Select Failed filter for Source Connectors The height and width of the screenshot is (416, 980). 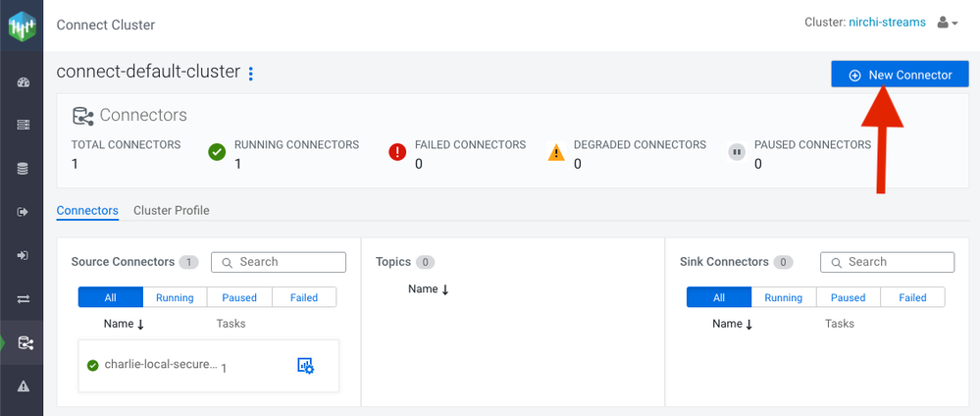point(304,297)
